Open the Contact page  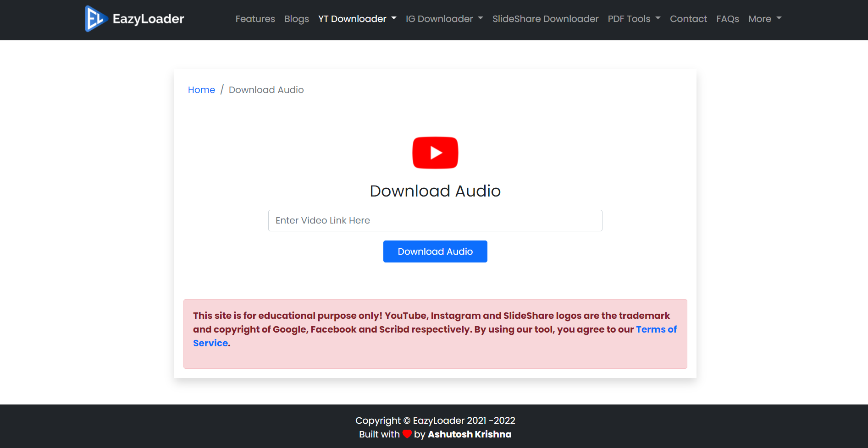click(x=688, y=19)
